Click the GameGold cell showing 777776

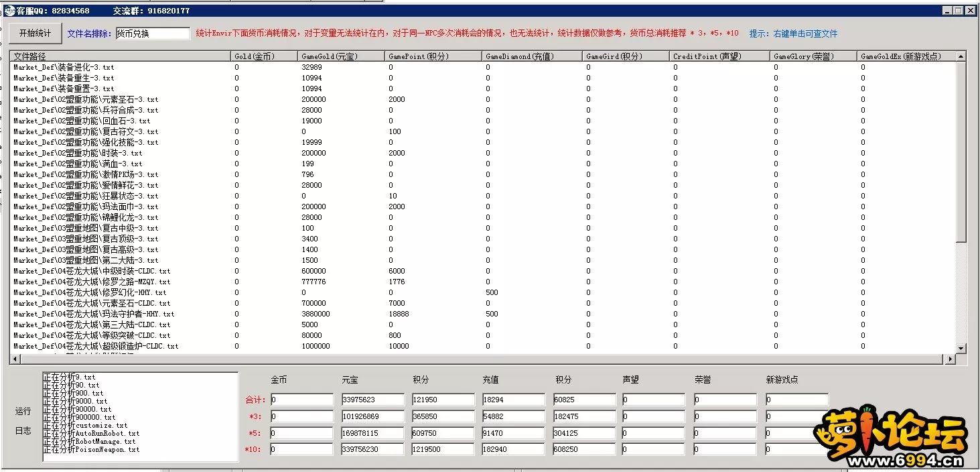(x=313, y=282)
